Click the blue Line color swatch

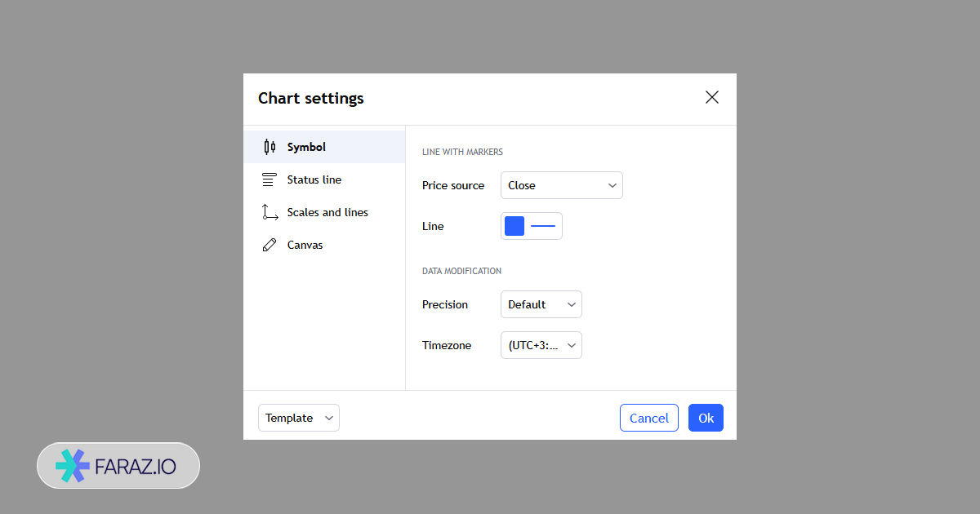click(514, 226)
